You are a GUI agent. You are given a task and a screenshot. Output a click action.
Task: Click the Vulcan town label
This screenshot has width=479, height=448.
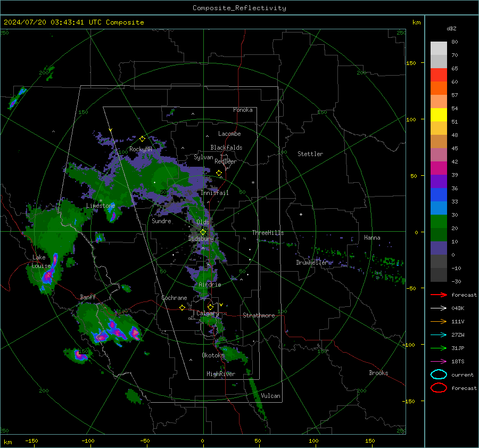point(270,396)
